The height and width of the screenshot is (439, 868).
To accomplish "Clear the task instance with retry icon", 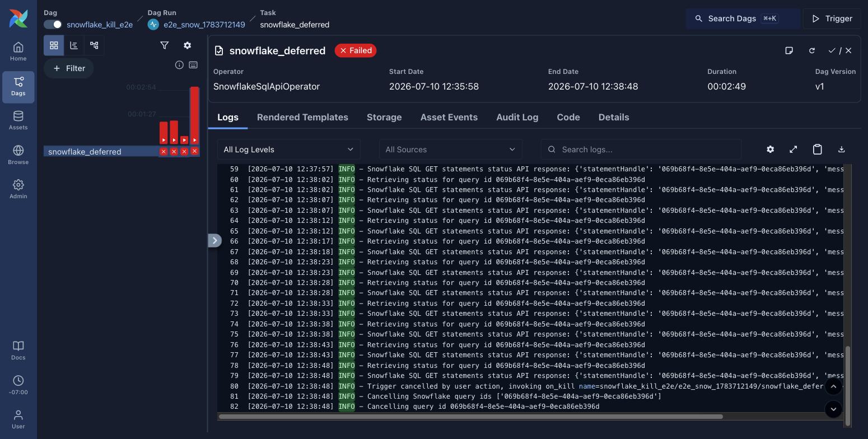I will tap(812, 50).
